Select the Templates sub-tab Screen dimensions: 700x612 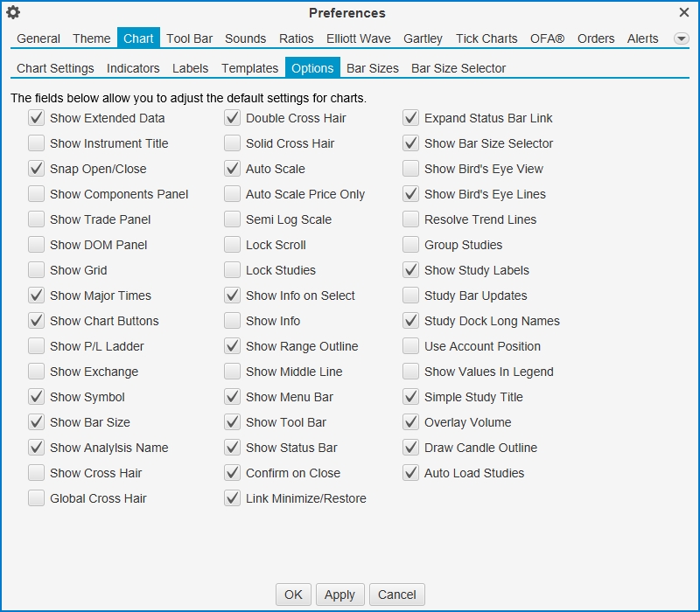(x=249, y=68)
